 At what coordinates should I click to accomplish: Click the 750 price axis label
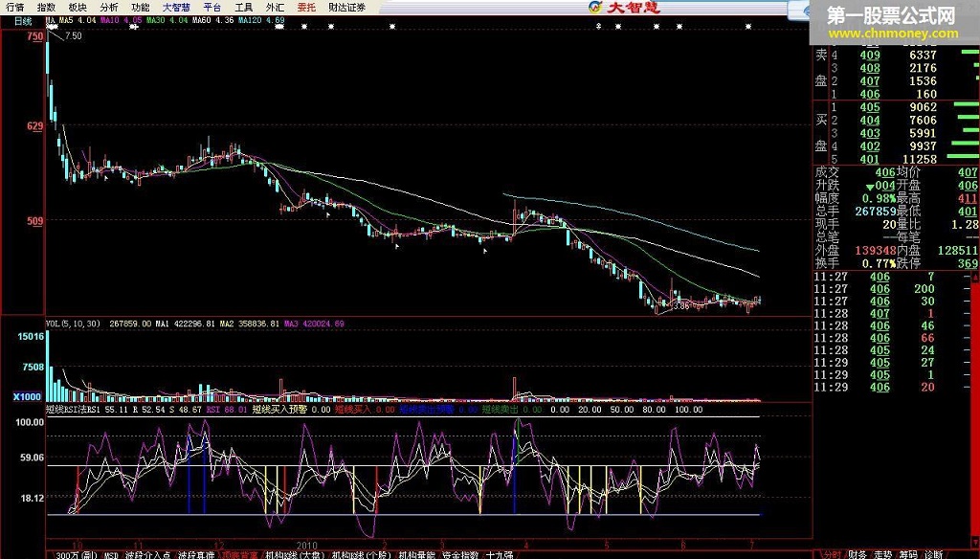click(x=35, y=36)
